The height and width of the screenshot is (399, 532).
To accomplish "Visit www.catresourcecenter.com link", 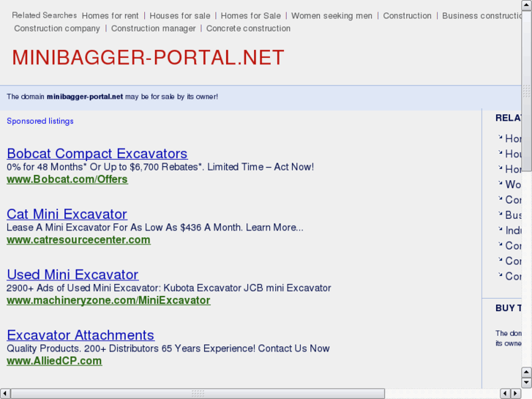I will (78, 239).
